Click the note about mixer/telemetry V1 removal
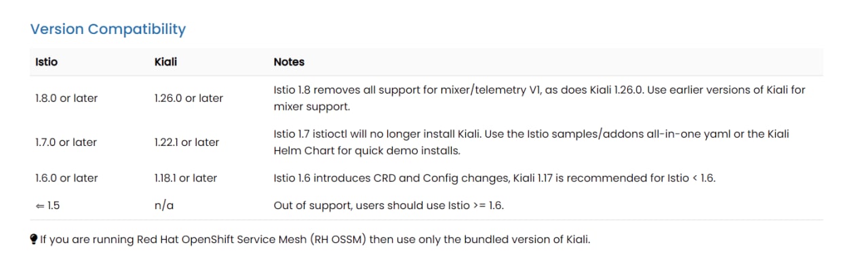The height and width of the screenshot is (258, 868). pyautogui.click(x=539, y=98)
